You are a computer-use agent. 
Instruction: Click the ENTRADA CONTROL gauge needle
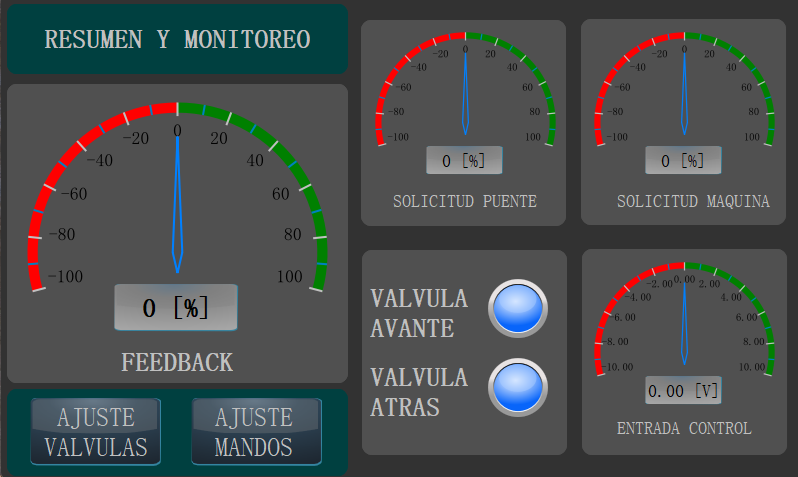pos(685,322)
